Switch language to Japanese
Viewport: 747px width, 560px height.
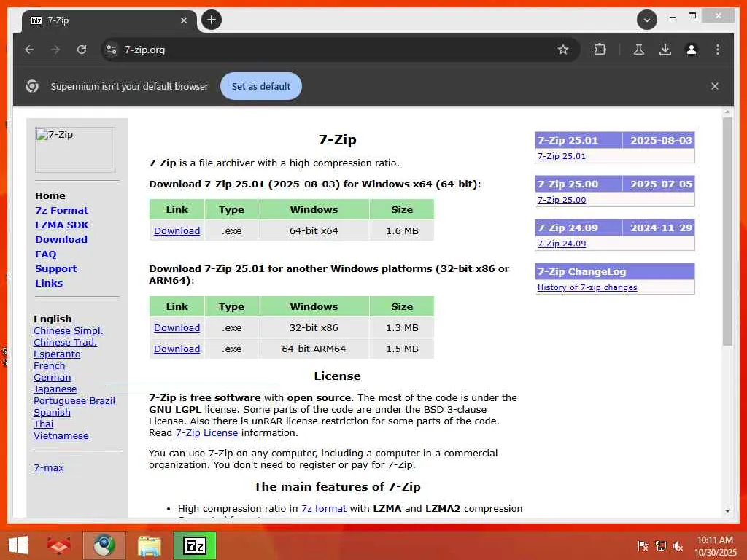(x=55, y=389)
